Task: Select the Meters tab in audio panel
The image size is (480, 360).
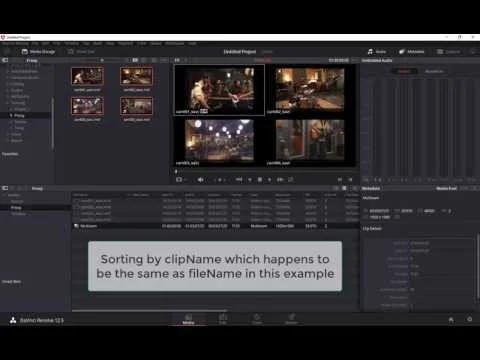Action: point(404,71)
